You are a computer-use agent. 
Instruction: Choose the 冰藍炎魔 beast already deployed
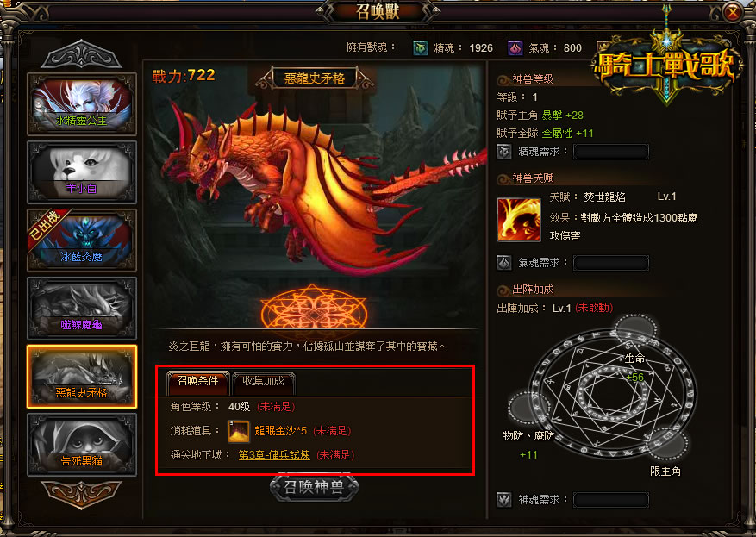[x=82, y=240]
